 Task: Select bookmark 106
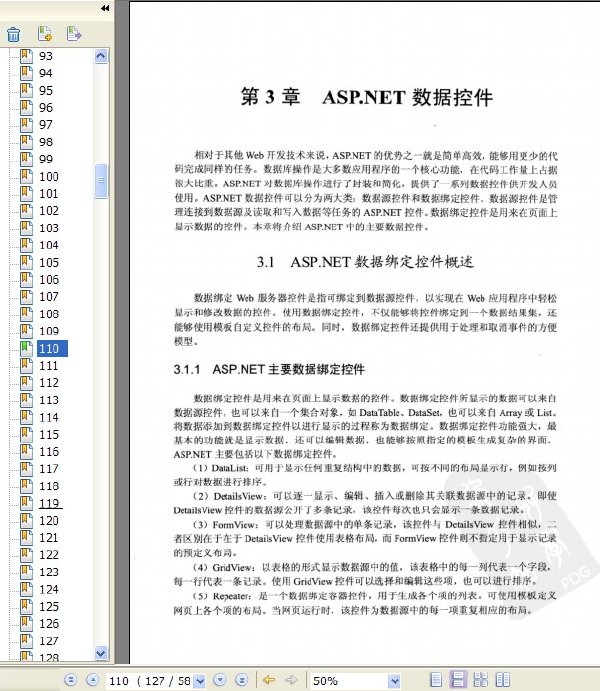click(x=49, y=279)
